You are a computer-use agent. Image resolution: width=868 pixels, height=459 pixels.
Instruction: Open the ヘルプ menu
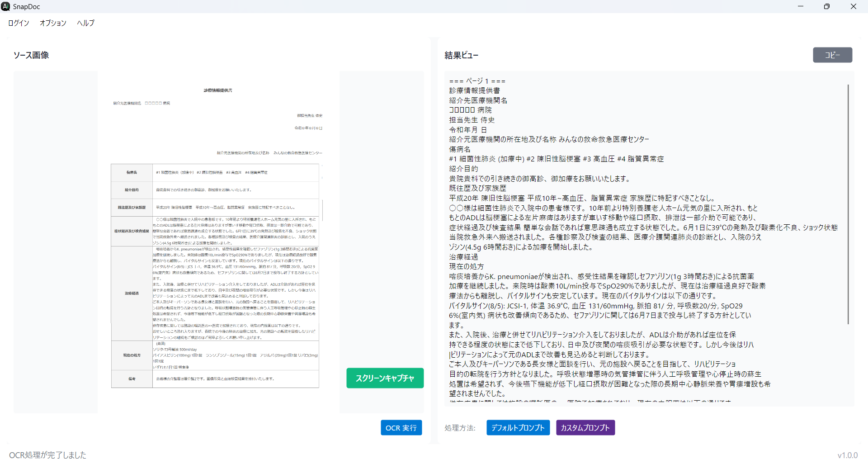click(x=85, y=23)
